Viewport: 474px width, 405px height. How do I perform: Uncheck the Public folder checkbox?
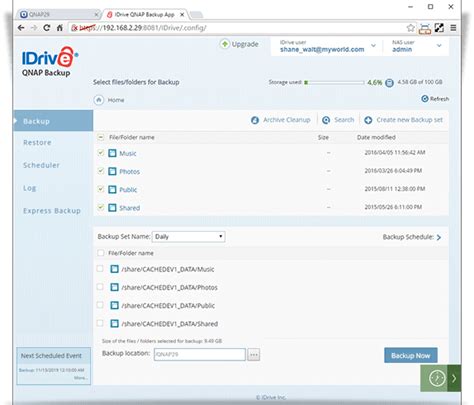100,189
